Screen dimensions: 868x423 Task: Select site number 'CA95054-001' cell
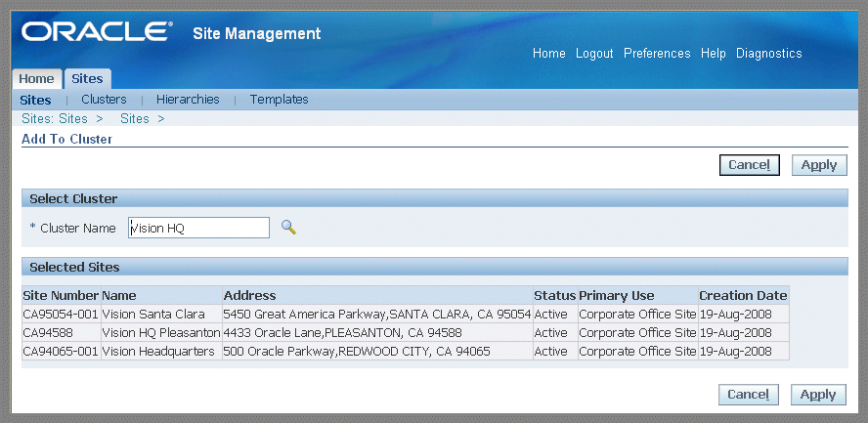(x=61, y=314)
